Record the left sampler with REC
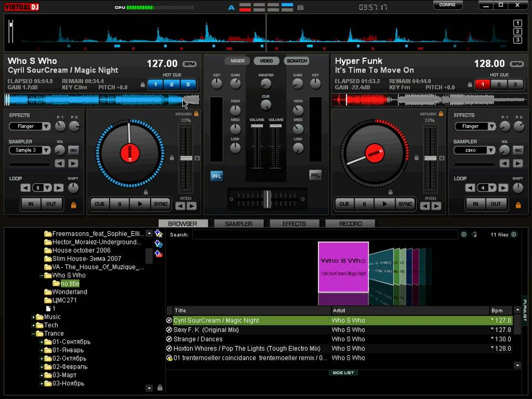The height and width of the screenshot is (399, 532). pyautogui.click(x=73, y=150)
